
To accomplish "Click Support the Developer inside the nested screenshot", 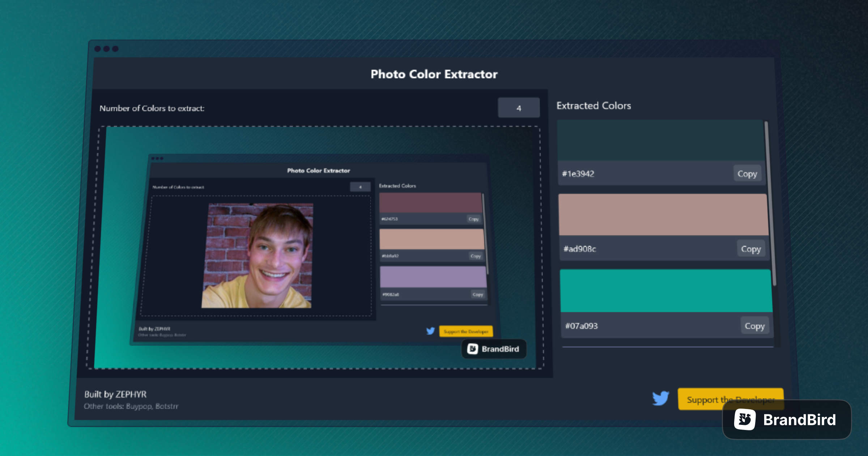I will (466, 330).
